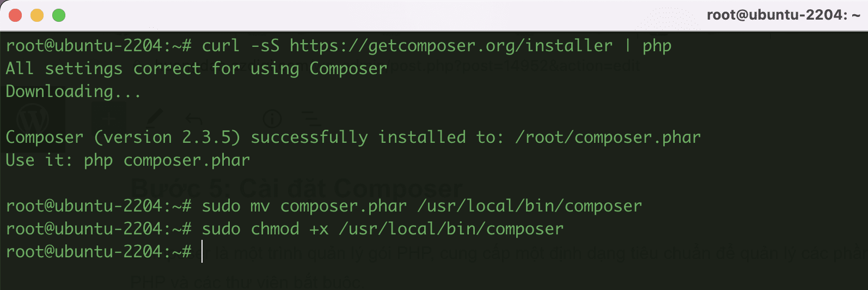The image size is (868, 290).
Task: Click the window title root@ubuntu-2204: ~
Action: tap(783, 15)
